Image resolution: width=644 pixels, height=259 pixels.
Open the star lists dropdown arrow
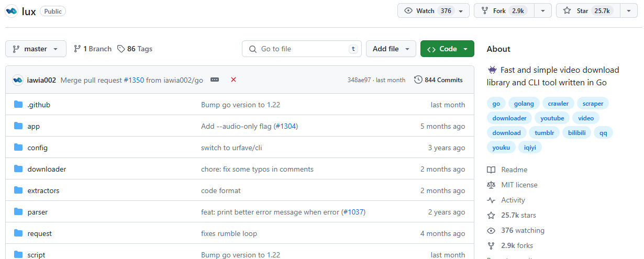[628, 11]
